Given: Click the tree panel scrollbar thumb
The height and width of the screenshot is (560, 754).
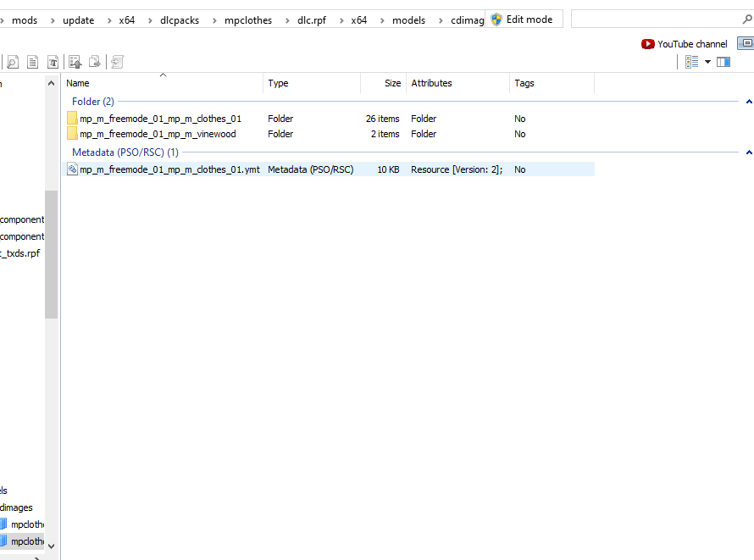Looking at the screenshot, I should pos(52,255).
